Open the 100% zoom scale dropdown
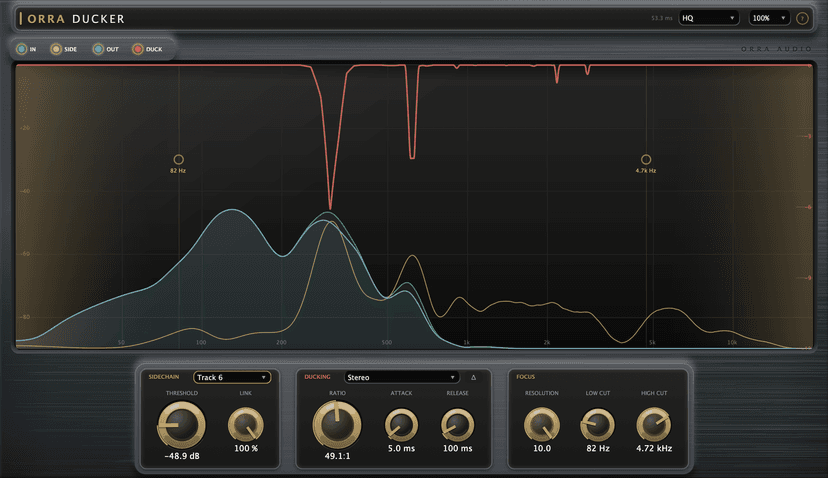 click(769, 18)
